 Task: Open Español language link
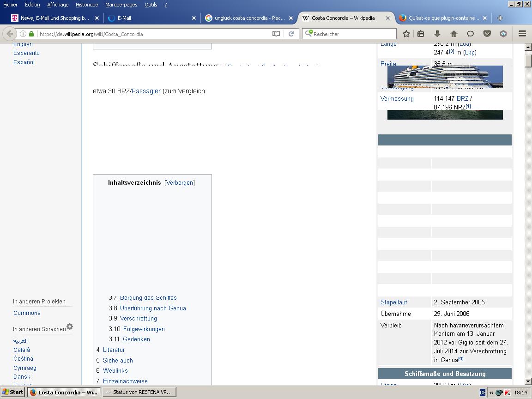24,62
